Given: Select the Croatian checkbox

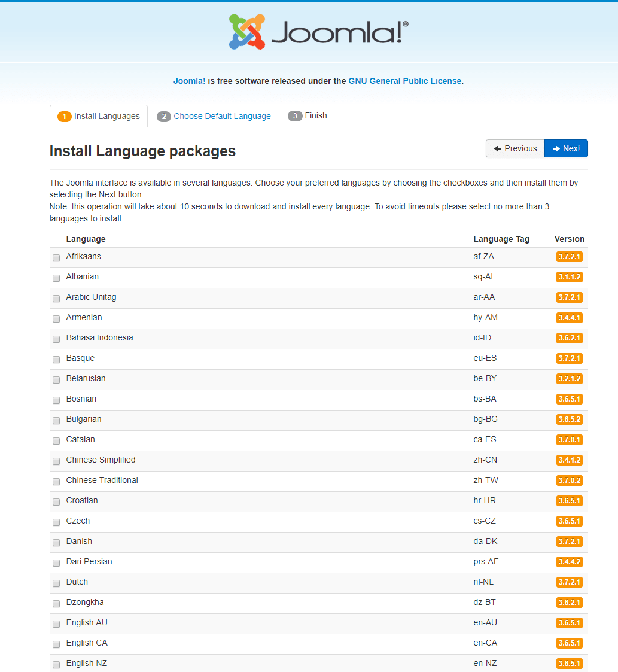Looking at the screenshot, I should (x=56, y=502).
